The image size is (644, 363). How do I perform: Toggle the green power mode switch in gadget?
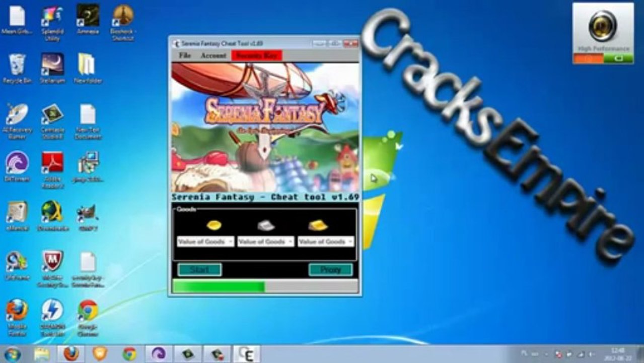point(618,58)
